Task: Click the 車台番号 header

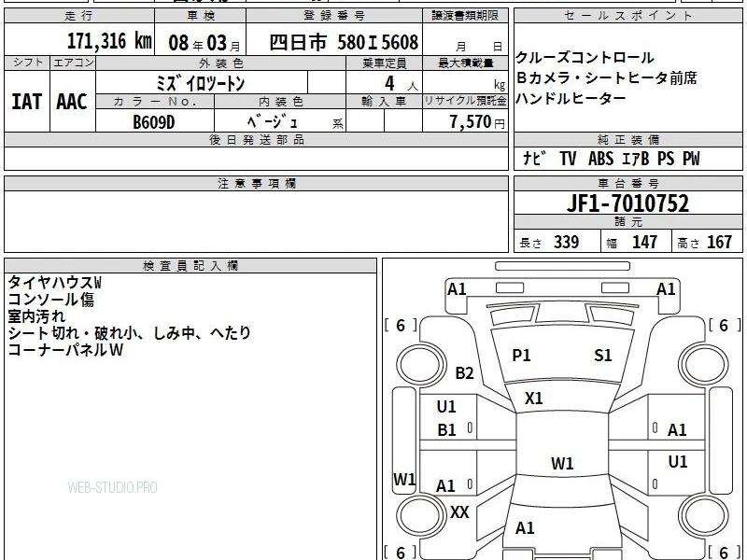Action: click(627, 183)
